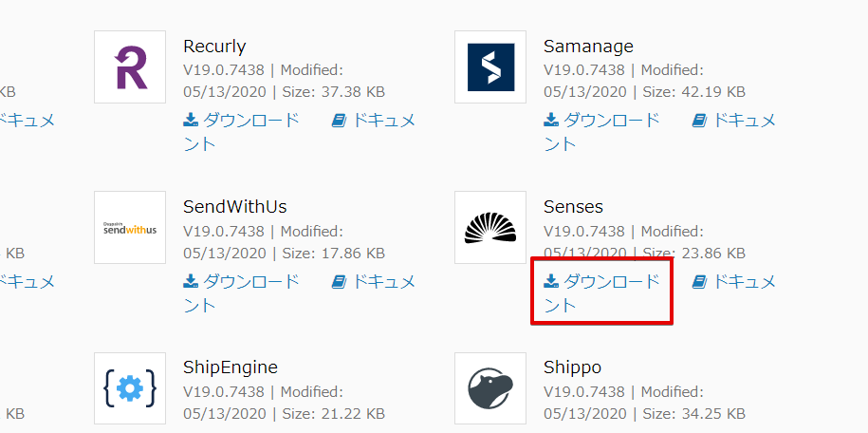Click the book icon for Senses documentation
This screenshot has width=868, height=433.
(x=699, y=282)
